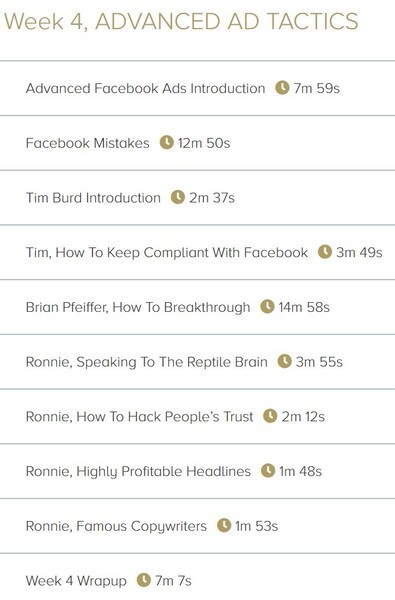Click clock icon beside Famous Copywriters
The width and height of the screenshot is (395, 600).
point(224,525)
